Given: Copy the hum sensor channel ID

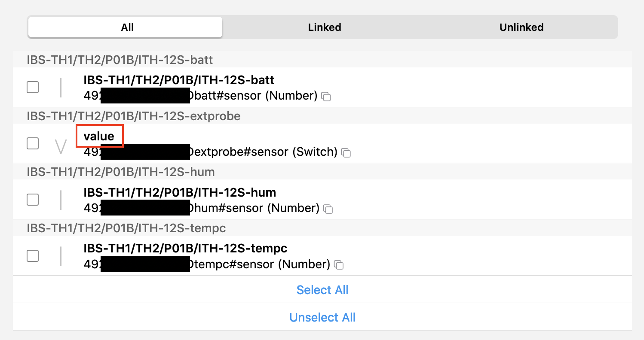Looking at the screenshot, I should coord(328,209).
